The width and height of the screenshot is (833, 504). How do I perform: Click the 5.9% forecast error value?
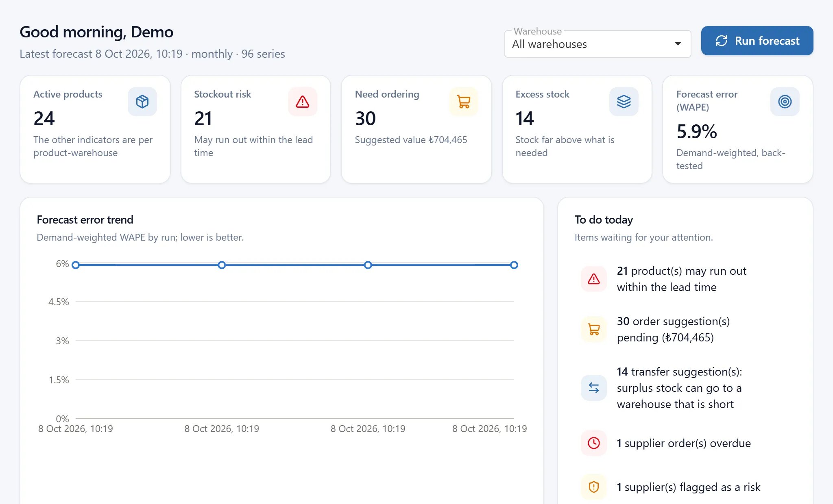point(697,132)
